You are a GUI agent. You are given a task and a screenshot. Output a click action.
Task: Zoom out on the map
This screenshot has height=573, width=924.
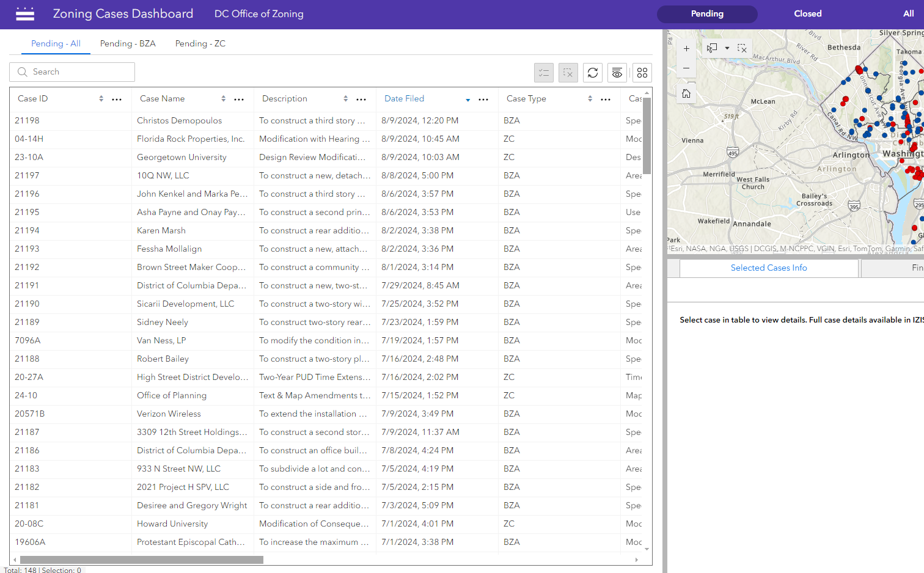pos(686,68)
